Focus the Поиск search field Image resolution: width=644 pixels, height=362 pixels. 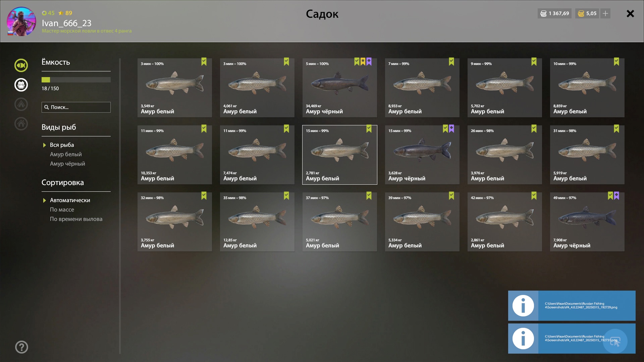click(76, 107)
